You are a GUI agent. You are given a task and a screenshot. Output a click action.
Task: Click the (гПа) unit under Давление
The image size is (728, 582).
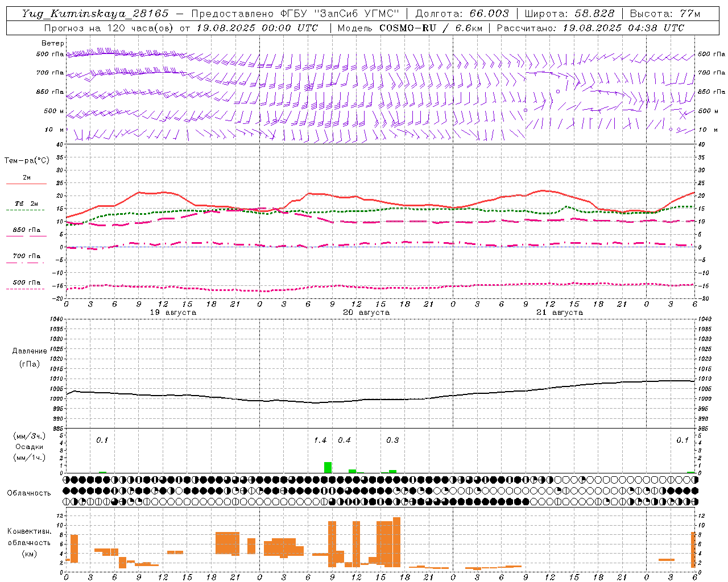tap(30, 364)
